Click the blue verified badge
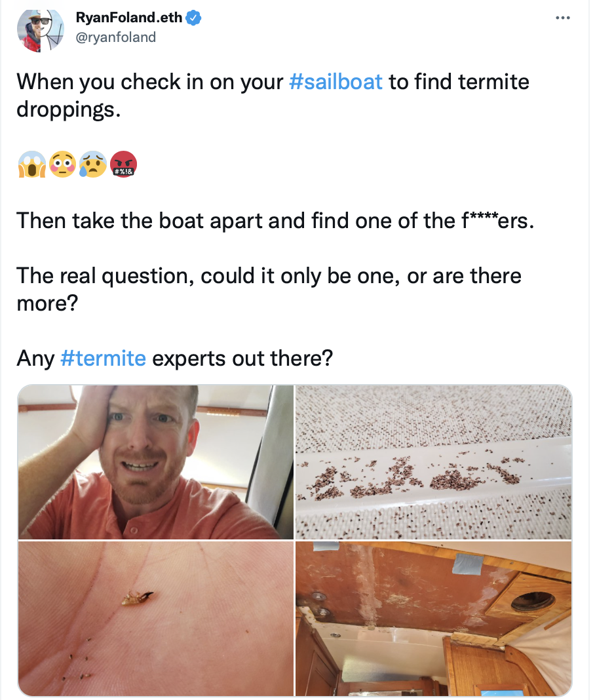595x700 pixels. pos(193,18)
